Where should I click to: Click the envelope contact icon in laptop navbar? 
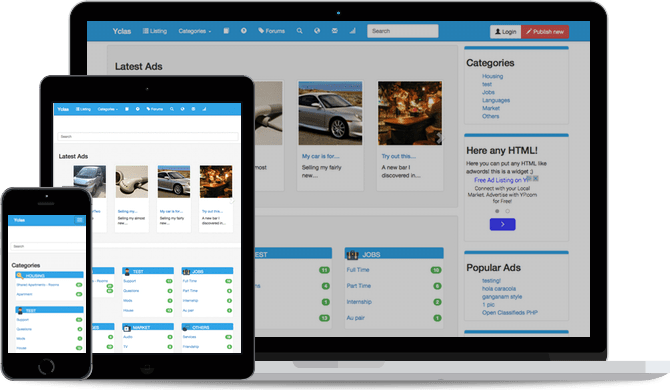click(x=335, y=31)
